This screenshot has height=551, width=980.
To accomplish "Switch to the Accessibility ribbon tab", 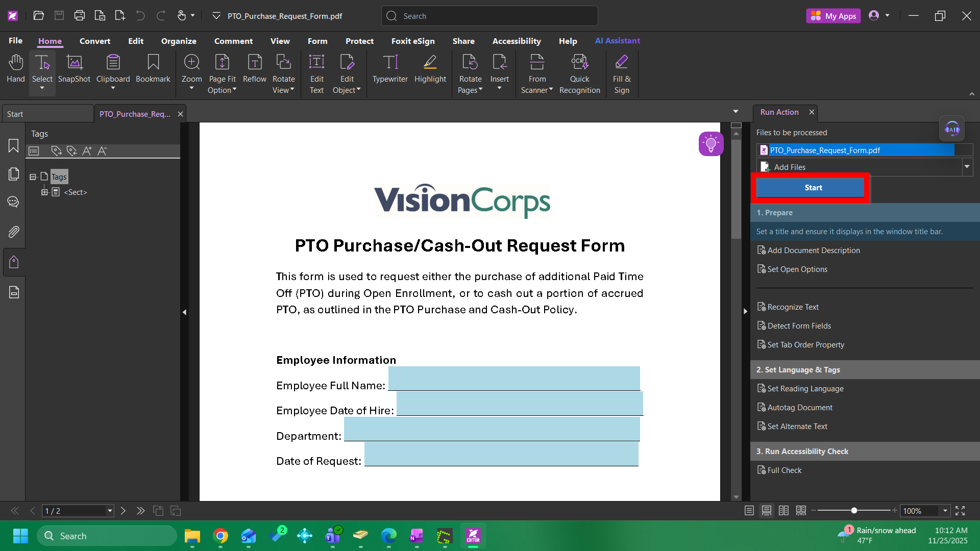I will pyautogui.click(x=516, y=41).
